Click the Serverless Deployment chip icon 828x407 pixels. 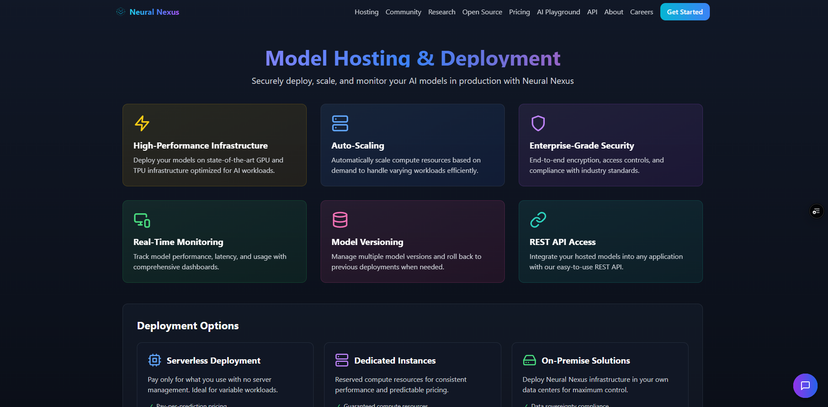click(x=154, y=360)
